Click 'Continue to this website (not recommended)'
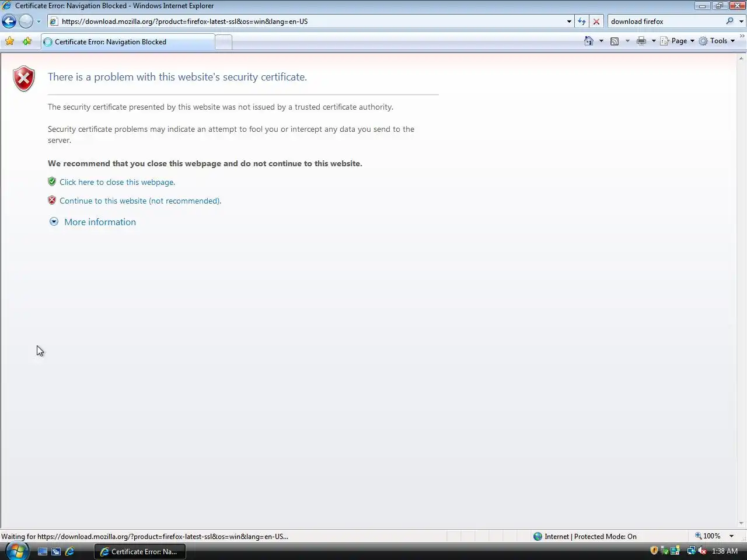This screenshot has width=747, height=560. point(140,201)
